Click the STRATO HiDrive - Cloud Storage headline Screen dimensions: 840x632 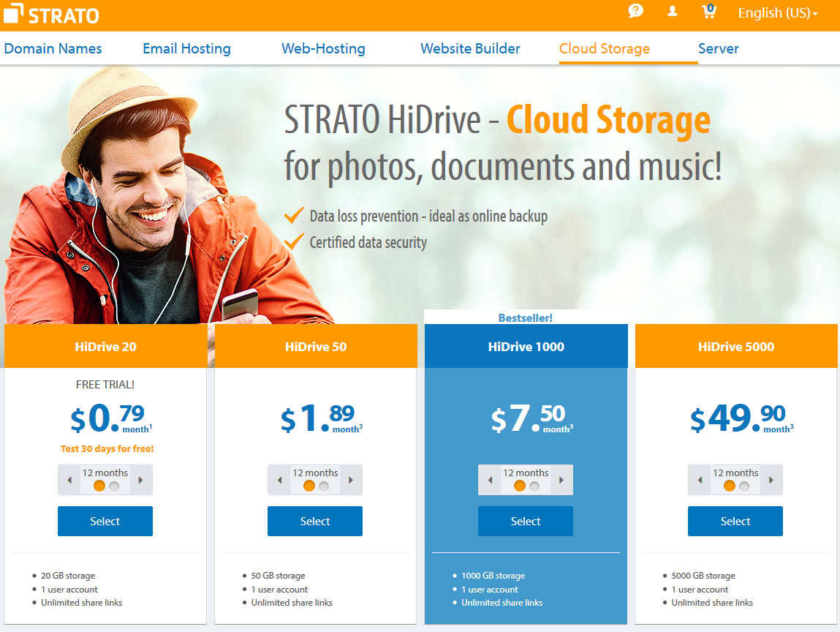(x=497, y=119)
